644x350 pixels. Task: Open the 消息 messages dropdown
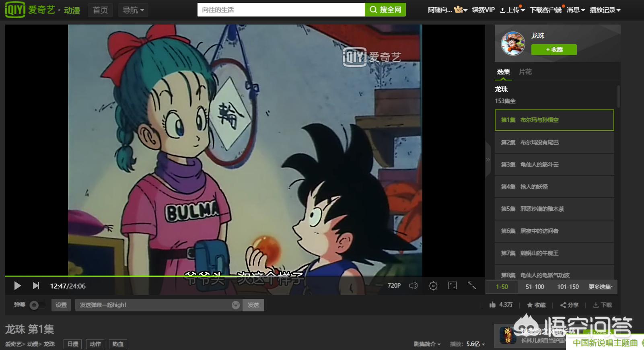click(x=576, y=10)
